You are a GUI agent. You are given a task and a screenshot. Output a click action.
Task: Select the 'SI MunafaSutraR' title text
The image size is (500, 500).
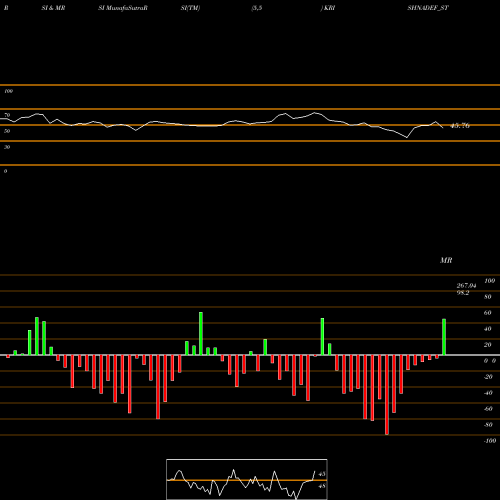(123, 8)
